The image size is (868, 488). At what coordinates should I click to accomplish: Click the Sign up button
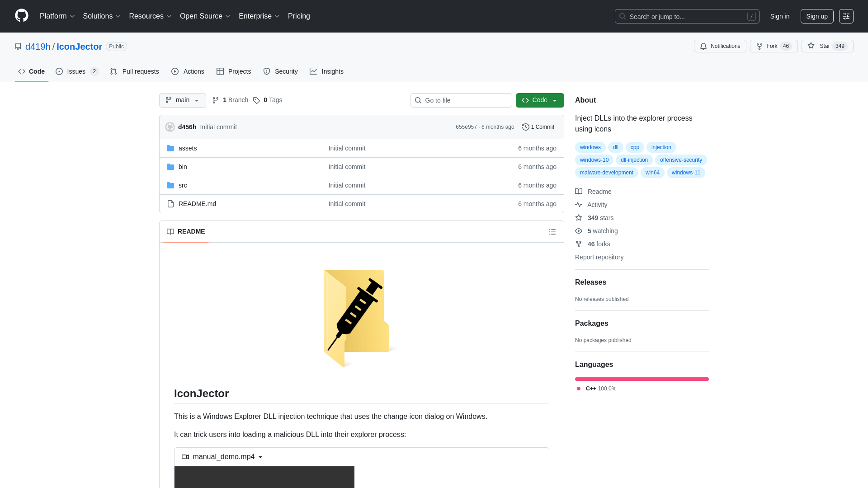point(817,16)
